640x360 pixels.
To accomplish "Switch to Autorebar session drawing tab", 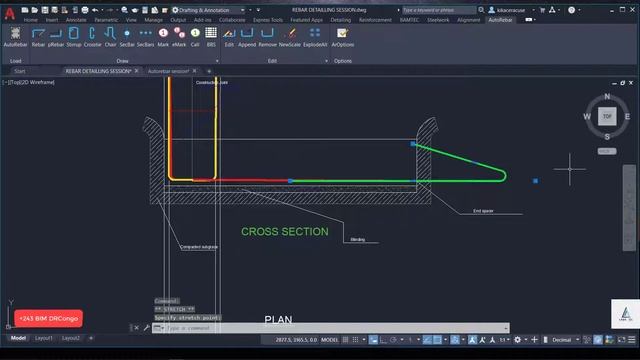I will 168,71.
